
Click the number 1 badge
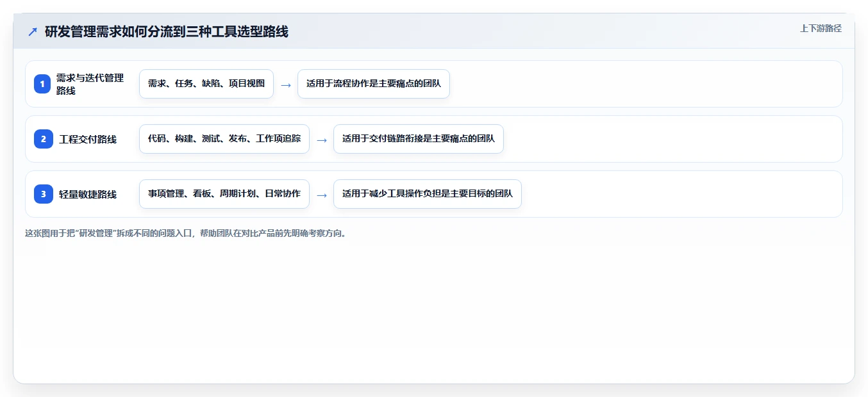pyautogui.click(x=42, y=84)
